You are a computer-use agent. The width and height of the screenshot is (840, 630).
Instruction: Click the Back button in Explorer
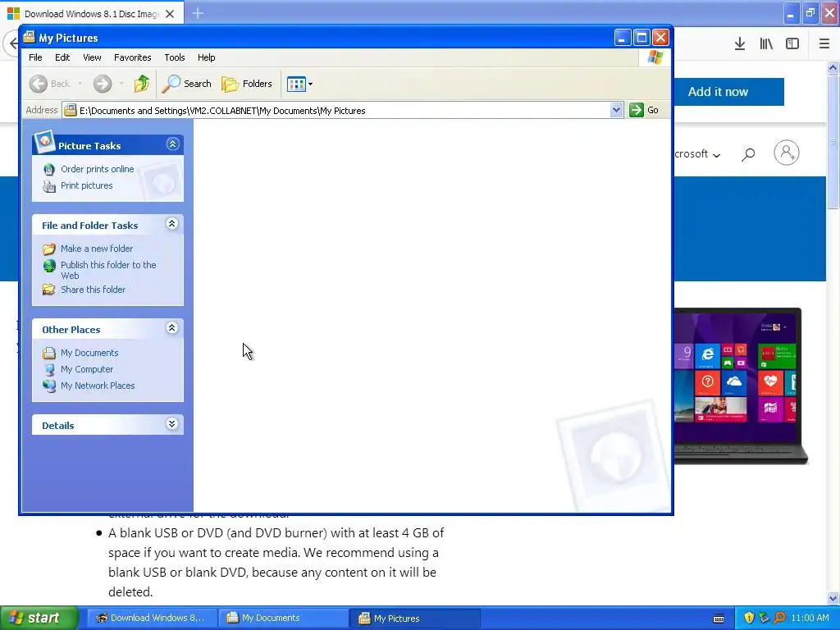point(50,84)
